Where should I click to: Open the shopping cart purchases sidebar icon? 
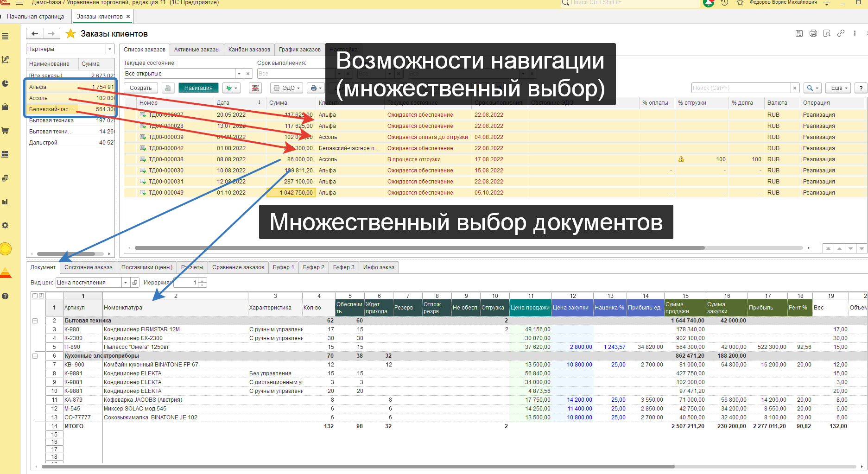[x=5, y=131]
